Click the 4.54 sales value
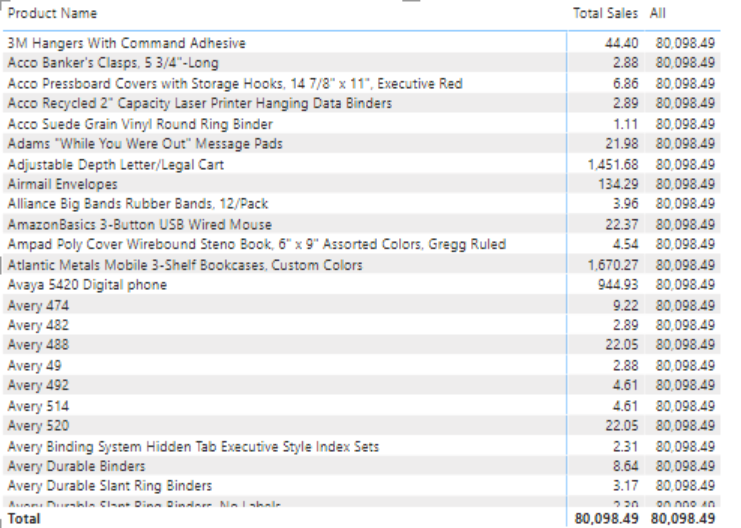Image resolution: width=741 pixels, height=528 pixels. click(625, 244)
